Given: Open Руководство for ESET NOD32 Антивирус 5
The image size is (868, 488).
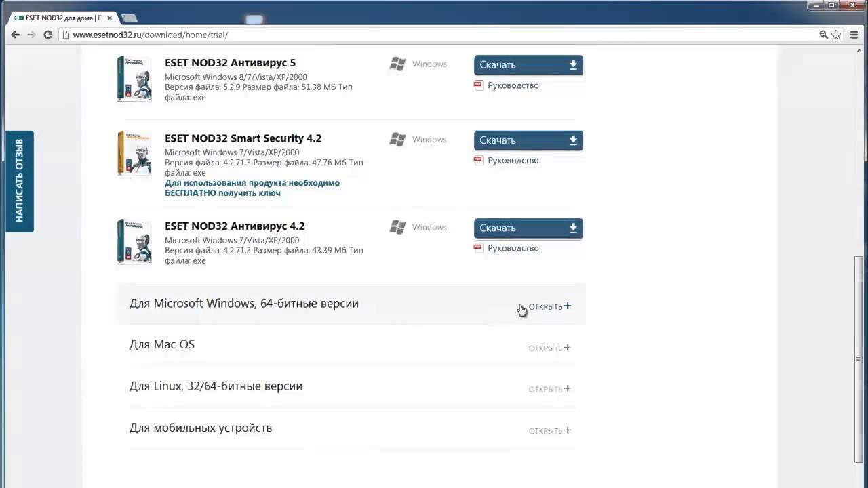Looking at the screenshot, I should 513,85.
